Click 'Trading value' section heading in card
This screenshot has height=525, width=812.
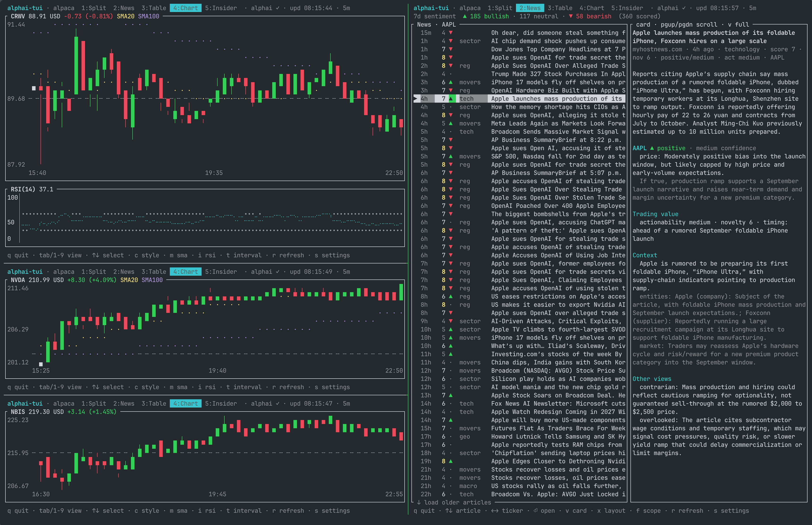655,214
